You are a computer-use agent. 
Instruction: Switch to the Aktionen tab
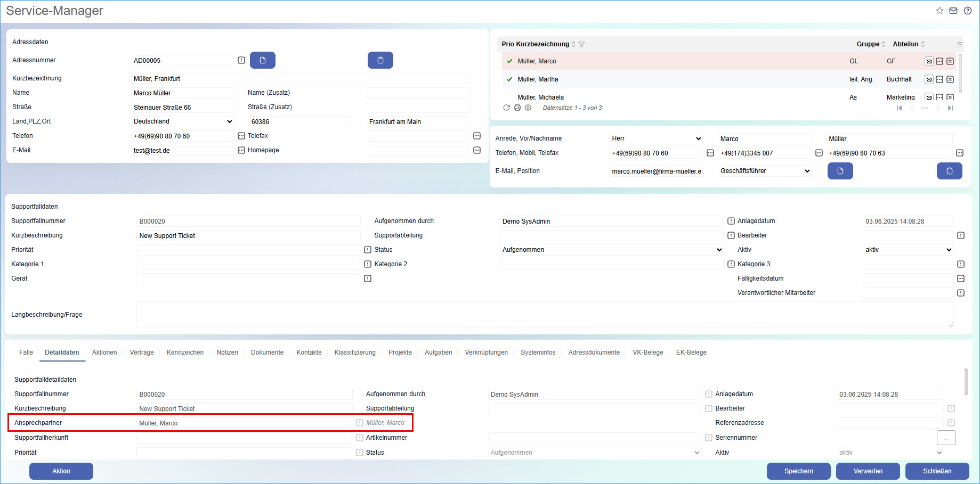pos(104,352)
